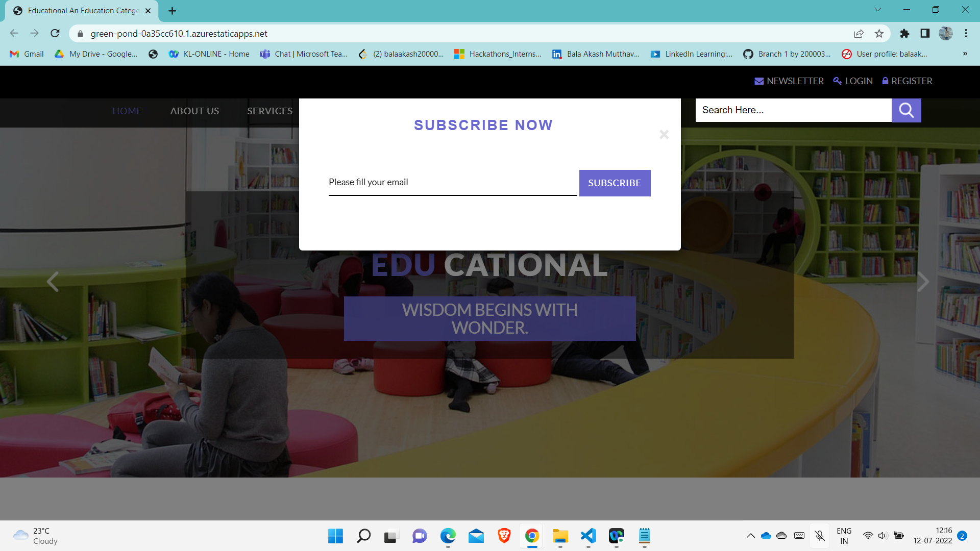This screenshot has height=551, width=980.
Task: Bookmark this page with star icon
Action: point(879,34)
